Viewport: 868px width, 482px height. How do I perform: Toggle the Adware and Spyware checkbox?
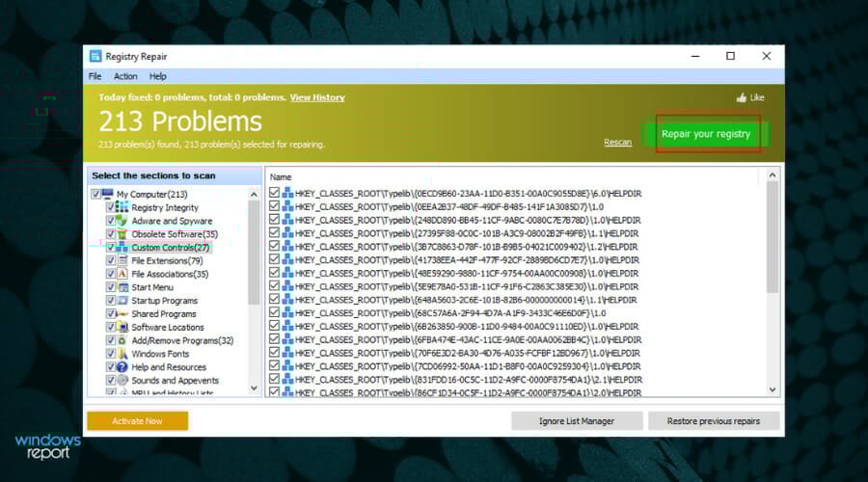(x=110, y=220)
